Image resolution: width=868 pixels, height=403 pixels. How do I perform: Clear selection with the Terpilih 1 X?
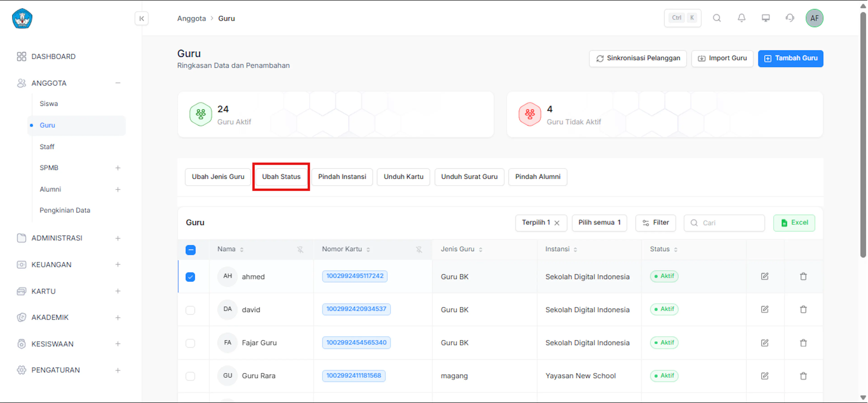click(x=557, y=223)
